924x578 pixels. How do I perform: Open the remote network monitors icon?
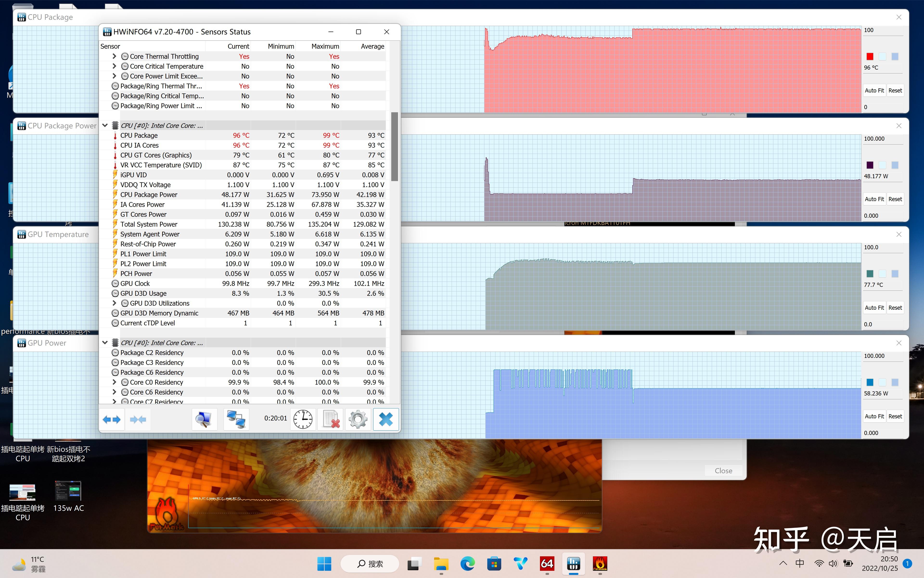point(236,419)
